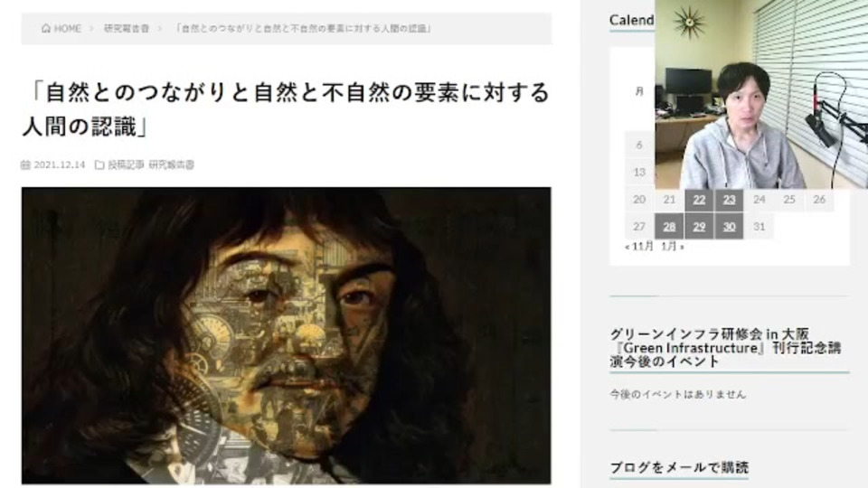Click the breadcrumb arrow after HOME

coord(92,28)
